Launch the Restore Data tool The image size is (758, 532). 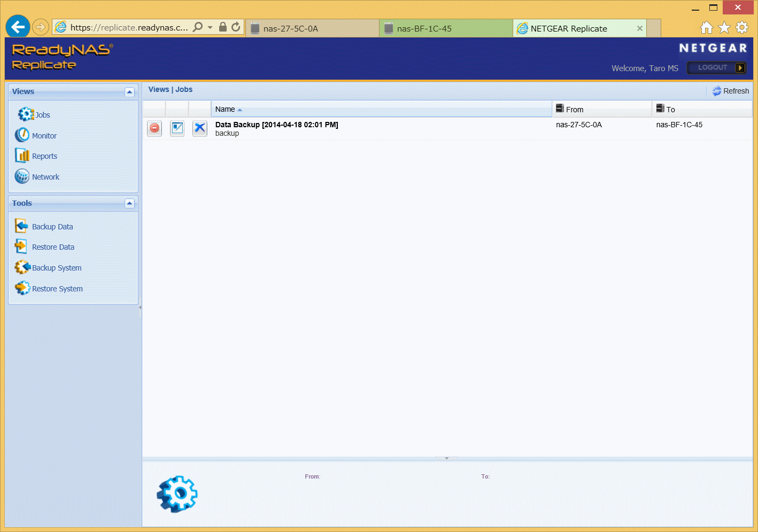[x=53, y=247]
